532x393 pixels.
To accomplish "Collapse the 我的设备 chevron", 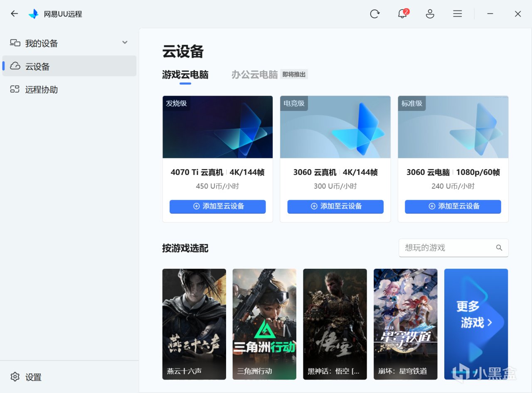I will (x=125, y=42).
